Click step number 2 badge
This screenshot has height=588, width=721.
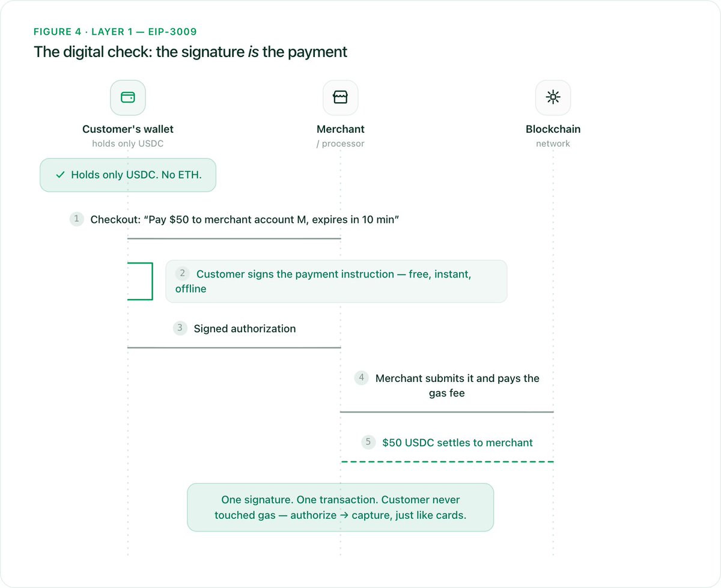[x=183, y=273]
